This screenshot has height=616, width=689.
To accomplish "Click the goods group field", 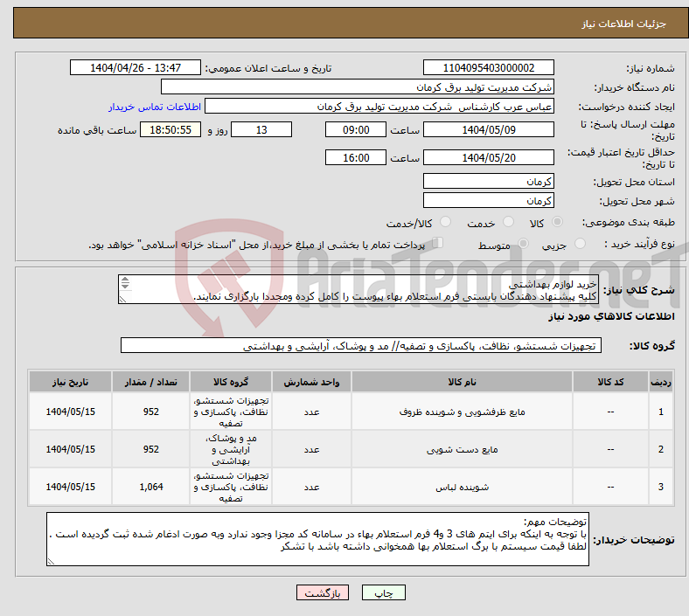I will click(x=361, y=345).
